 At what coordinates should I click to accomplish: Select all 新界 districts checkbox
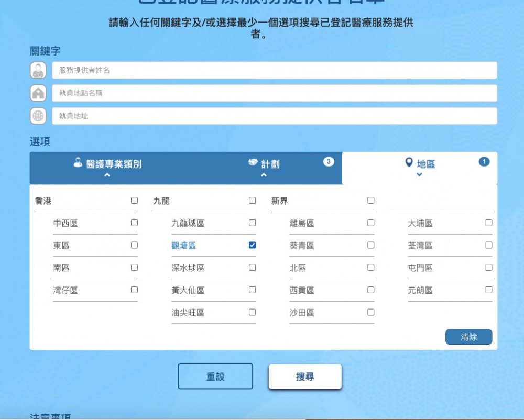click(371, 200)
